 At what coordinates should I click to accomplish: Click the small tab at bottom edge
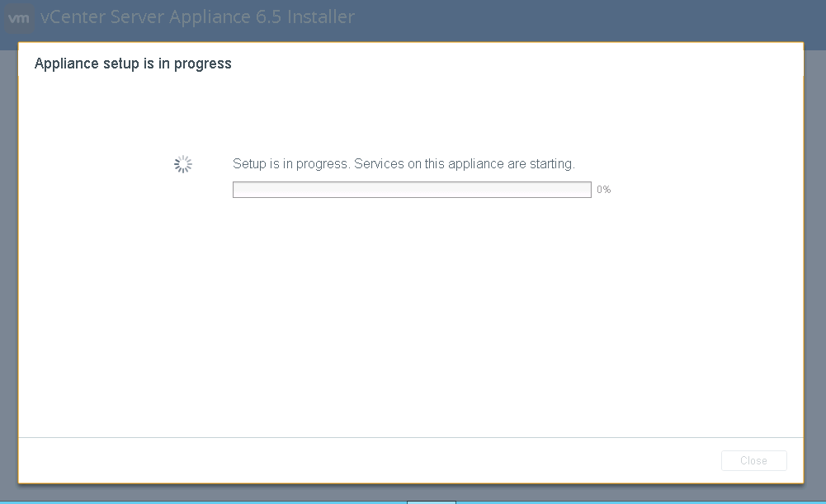pyautogui.click(x=431, y=502)
